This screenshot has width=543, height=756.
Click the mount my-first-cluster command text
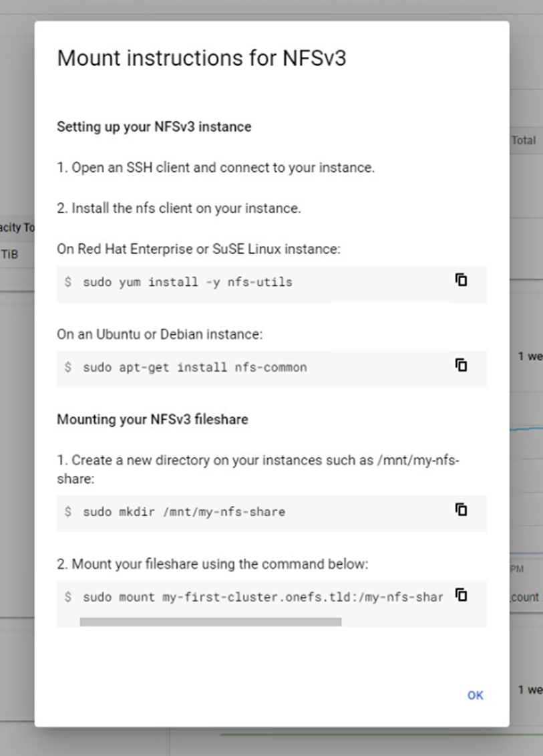(x=262, y=597)
